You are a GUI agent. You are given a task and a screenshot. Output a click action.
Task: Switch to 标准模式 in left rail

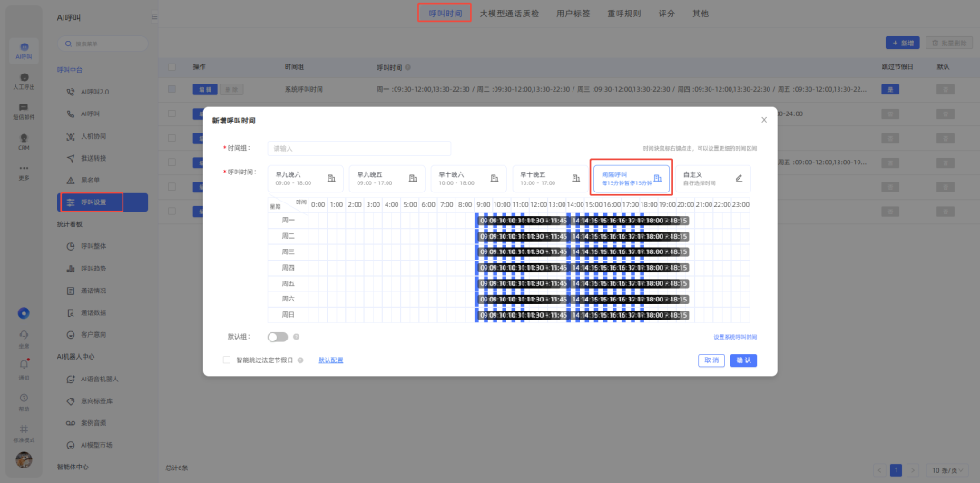coord(24,432)
